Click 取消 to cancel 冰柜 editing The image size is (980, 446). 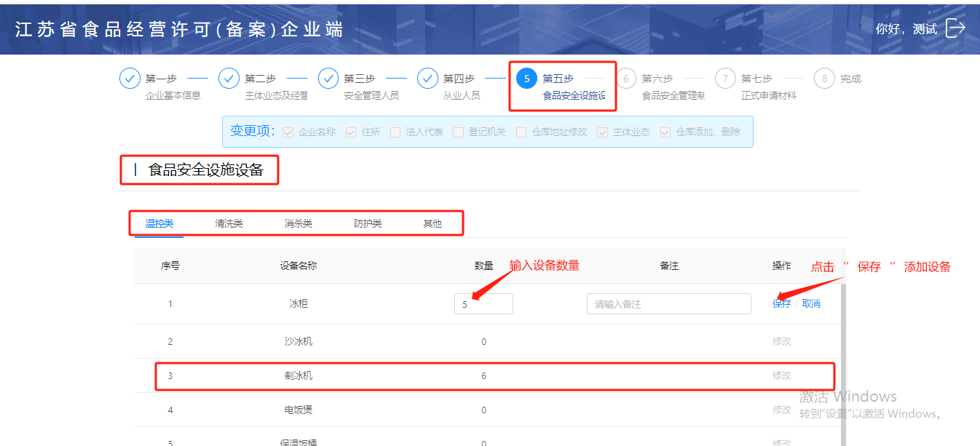click(811, 303)
